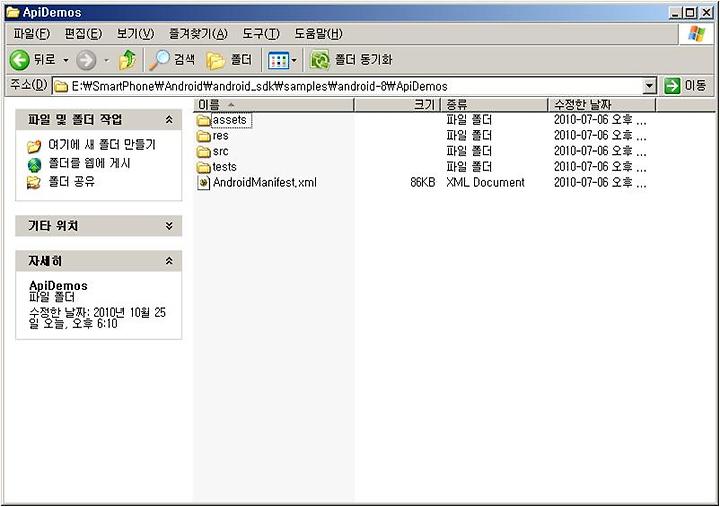Click the publish folder to web globe icon
The image size is (720, 507).
click(34, 164)
